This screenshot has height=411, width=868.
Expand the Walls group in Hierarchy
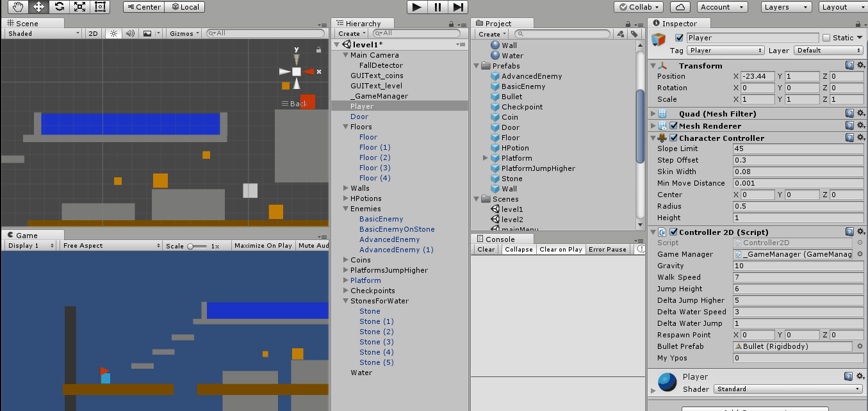click(x=345, y=188)
